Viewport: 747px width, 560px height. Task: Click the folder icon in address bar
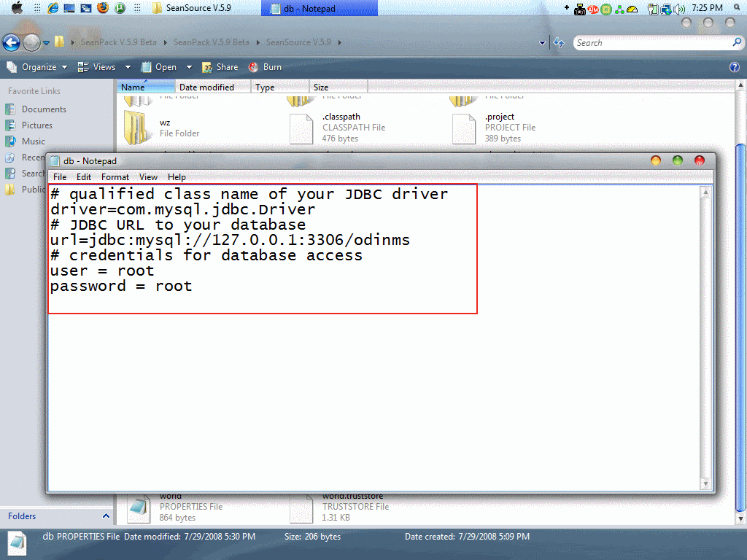(x=59, y=42)
